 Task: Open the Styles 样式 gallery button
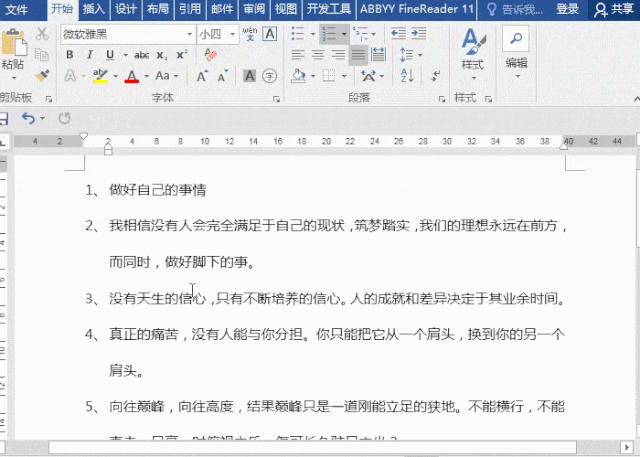click(473, 54)
